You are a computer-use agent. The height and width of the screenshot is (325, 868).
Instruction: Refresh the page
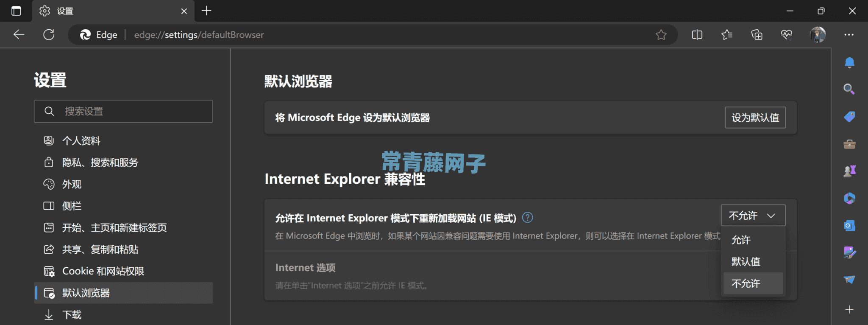(49, 35)
